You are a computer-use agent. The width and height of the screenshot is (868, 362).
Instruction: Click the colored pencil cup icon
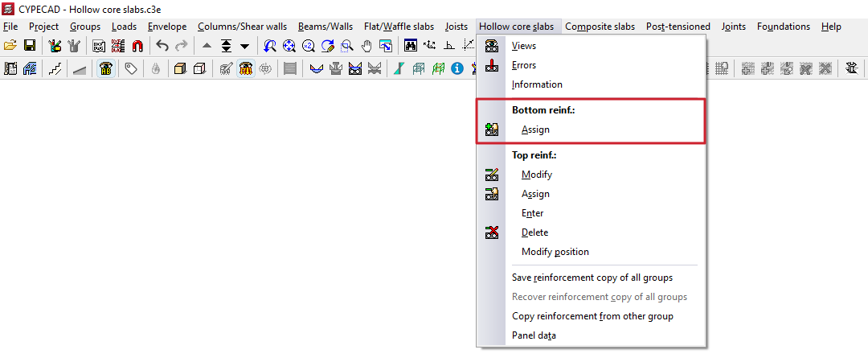point(55,46)
